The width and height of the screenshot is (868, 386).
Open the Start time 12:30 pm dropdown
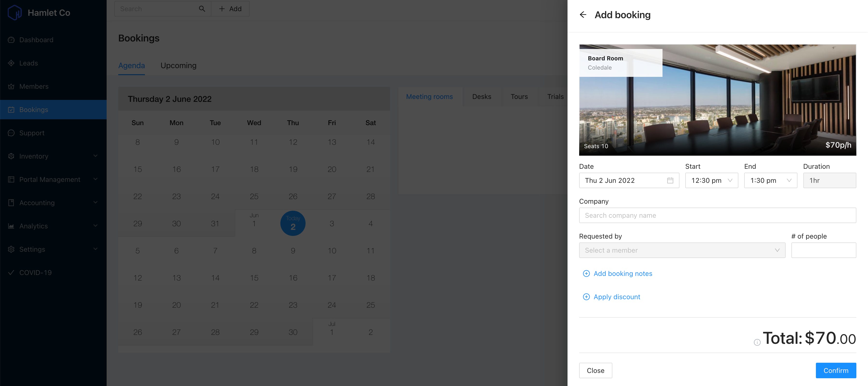point(711,180)
